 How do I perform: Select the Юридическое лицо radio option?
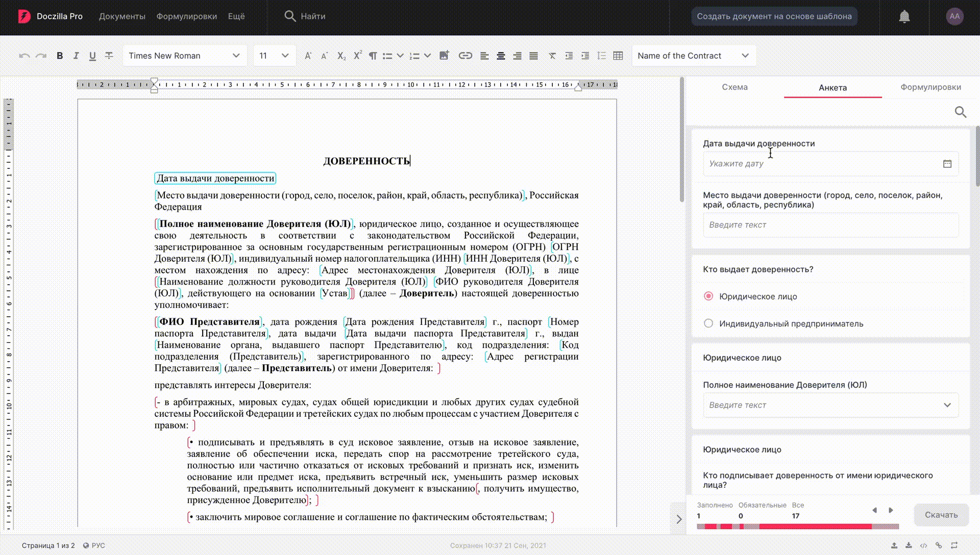coord(708,296)
